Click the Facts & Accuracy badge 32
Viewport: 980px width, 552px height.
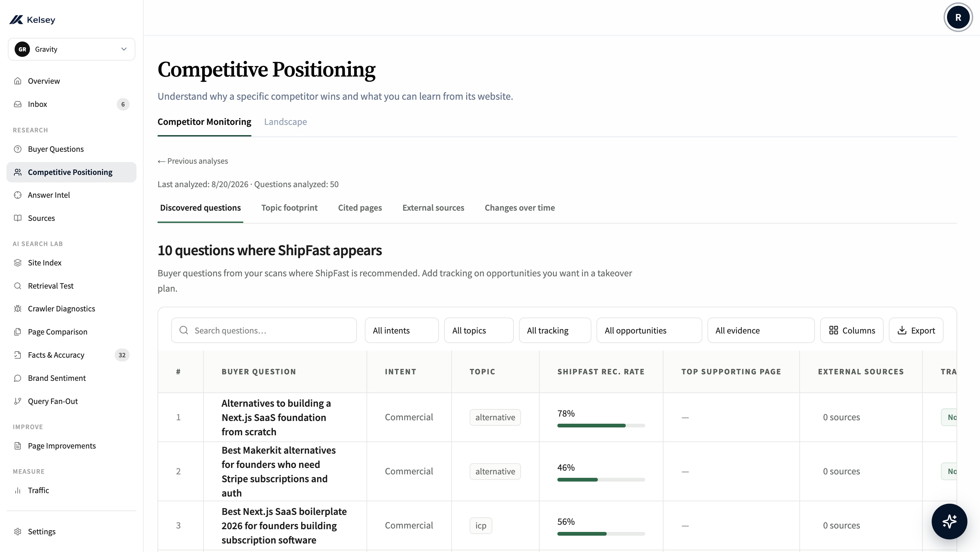coord(122,355)
